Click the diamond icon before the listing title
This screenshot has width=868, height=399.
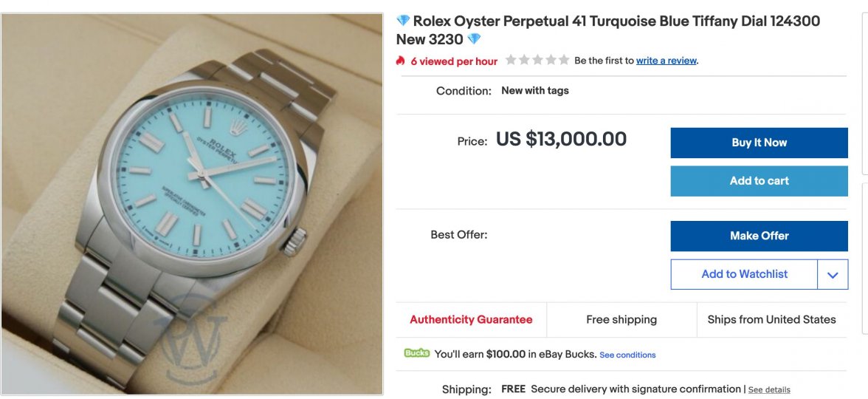pos(403,21)
